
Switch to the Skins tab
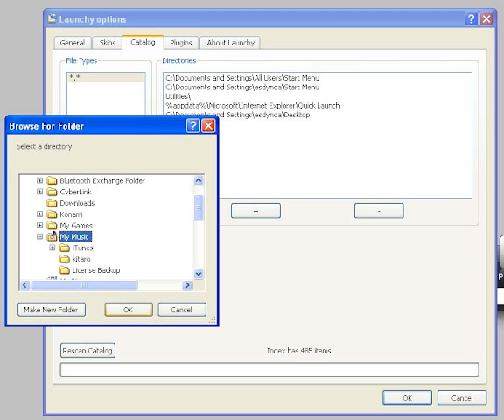(x=107, y=43)
